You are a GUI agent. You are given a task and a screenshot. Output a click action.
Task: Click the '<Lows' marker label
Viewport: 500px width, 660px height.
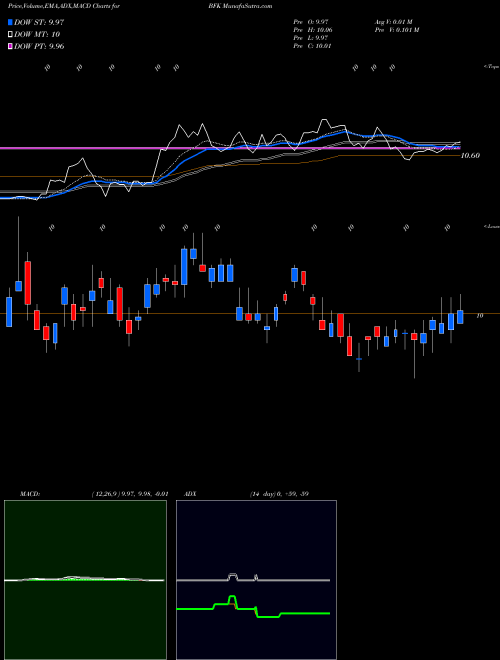(x=491, y=226)
